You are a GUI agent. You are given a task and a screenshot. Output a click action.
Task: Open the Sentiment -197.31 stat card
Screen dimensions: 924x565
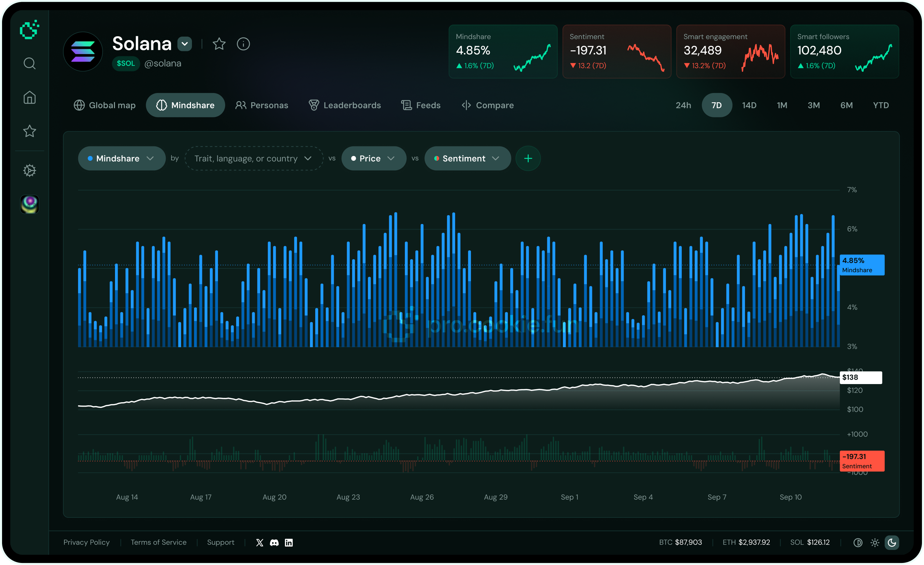click(x=616, y=51)
